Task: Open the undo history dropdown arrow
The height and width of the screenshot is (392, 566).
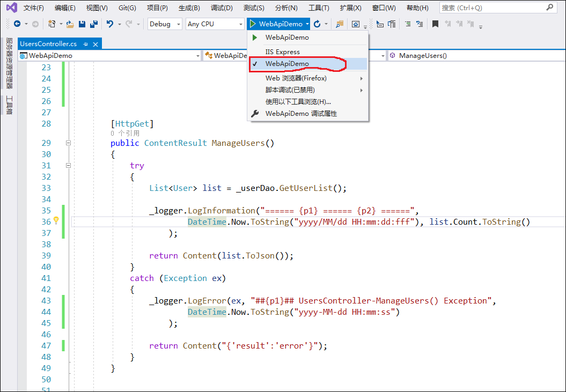Action: pyautogui.click(x=119, y=24)
